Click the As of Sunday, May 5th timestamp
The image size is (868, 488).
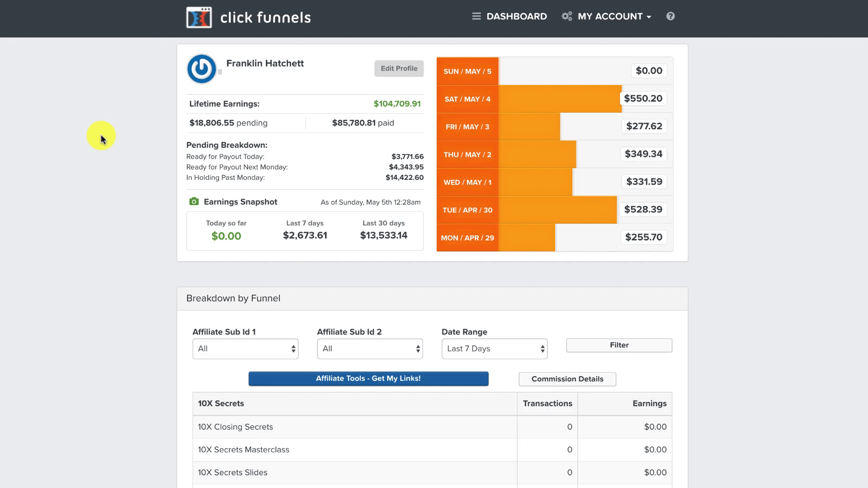371,202
